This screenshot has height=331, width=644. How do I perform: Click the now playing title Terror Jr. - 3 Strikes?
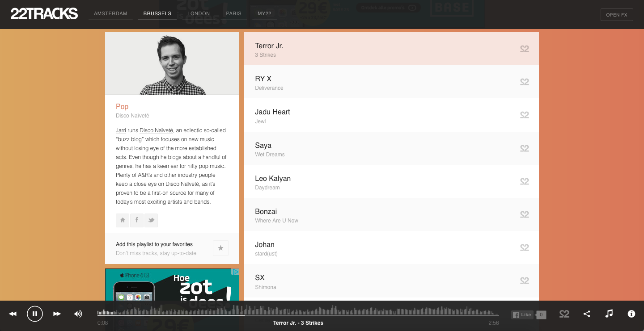pyautogui.click(x=298, y=323)
